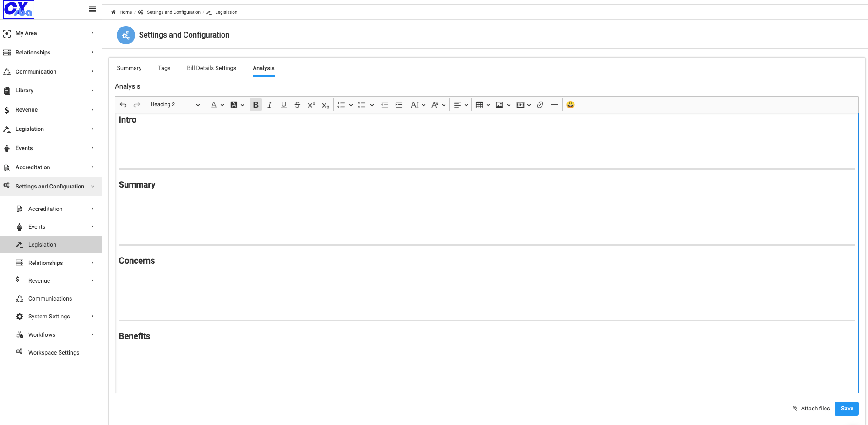Open the font size dropdown

click(x=418, y=105)
